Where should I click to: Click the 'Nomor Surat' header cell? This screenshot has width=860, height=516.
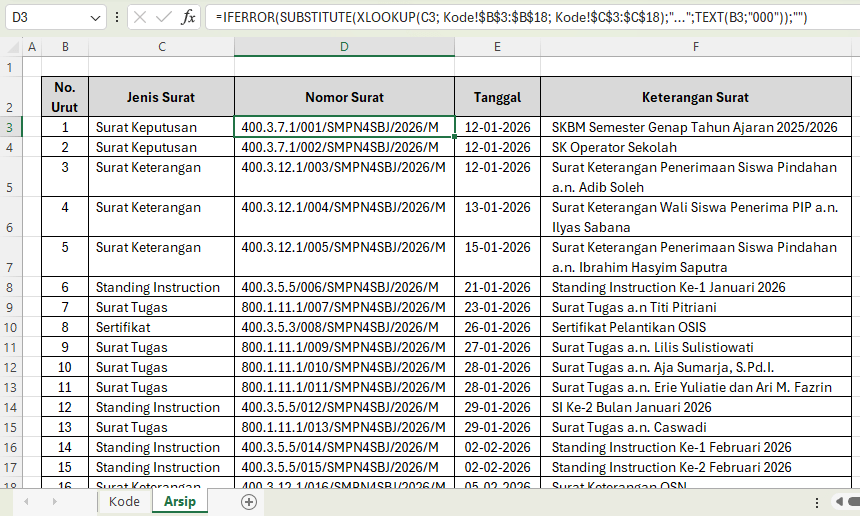coord(344,97)
